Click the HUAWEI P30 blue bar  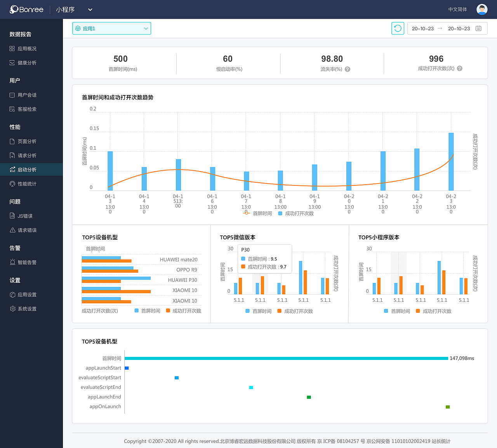(116, 278)
